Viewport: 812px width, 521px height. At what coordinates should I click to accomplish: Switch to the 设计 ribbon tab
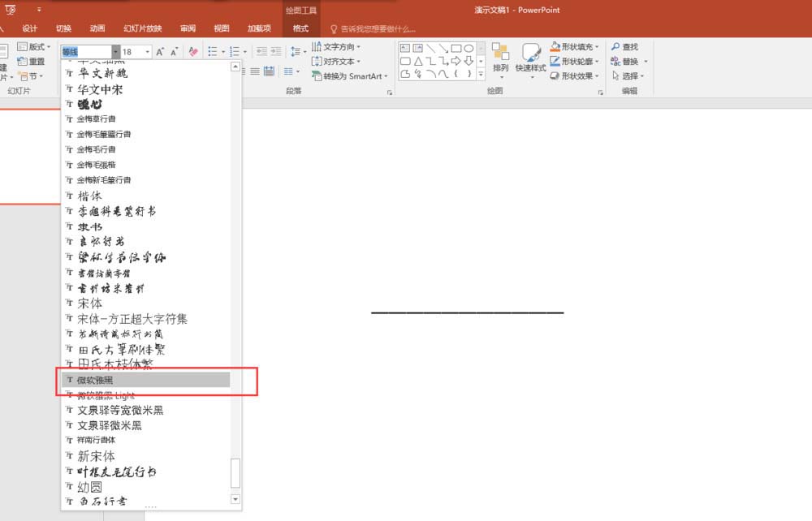pyautogui.click(x=31, y=28)
